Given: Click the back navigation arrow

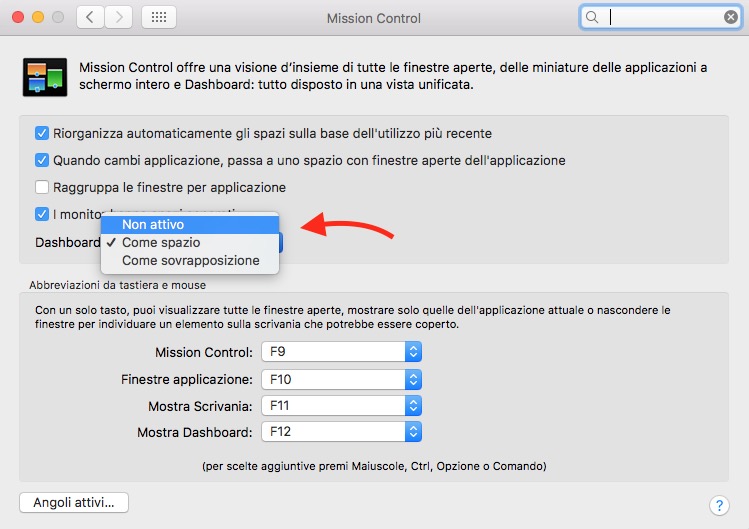Looking at the screenshot, I should (91, 18).
